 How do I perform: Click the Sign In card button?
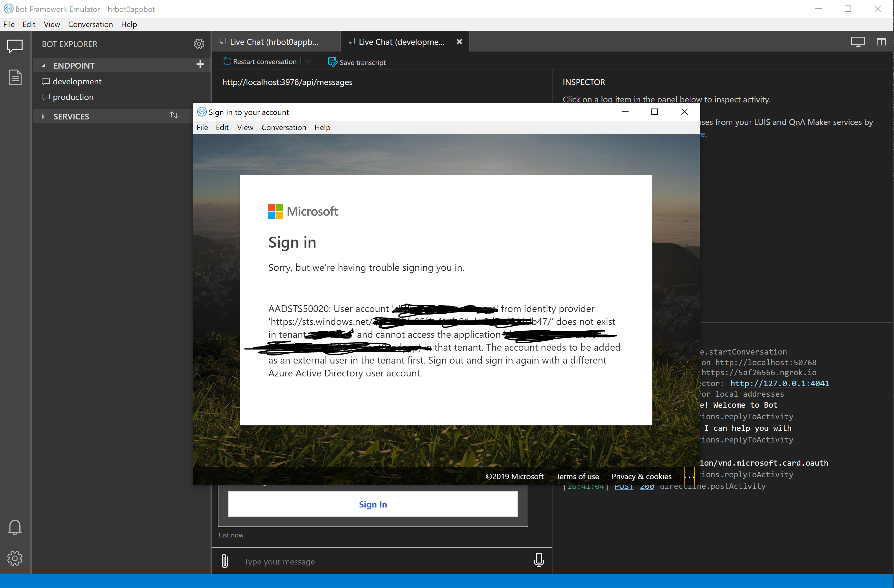[373, 504]
